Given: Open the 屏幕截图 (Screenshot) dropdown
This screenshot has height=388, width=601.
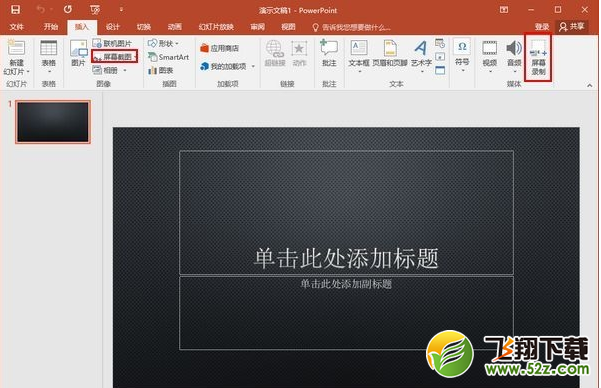Looking at the screenshot, I should (x=114, y=57).
